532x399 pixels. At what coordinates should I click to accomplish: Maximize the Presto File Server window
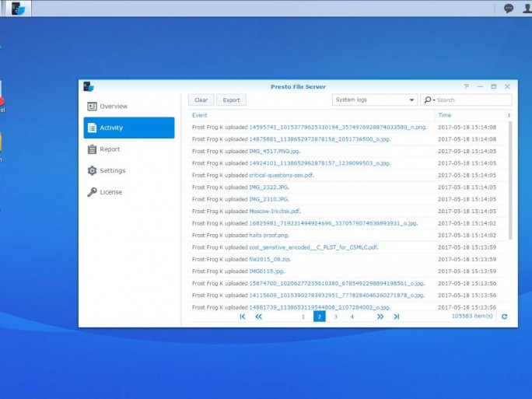[494, 86]
